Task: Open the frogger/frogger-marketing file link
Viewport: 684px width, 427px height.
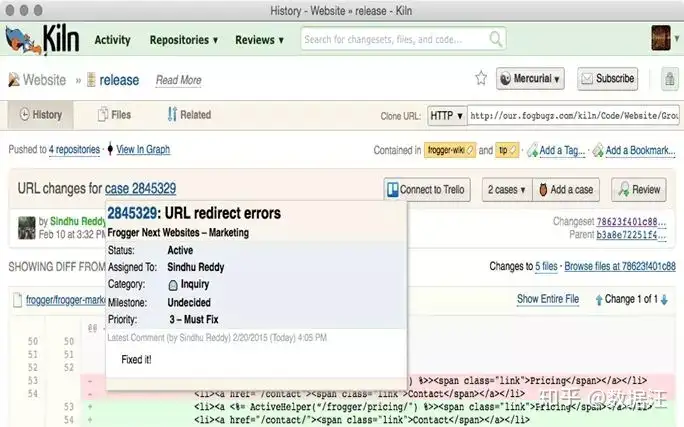Action: 65,301
